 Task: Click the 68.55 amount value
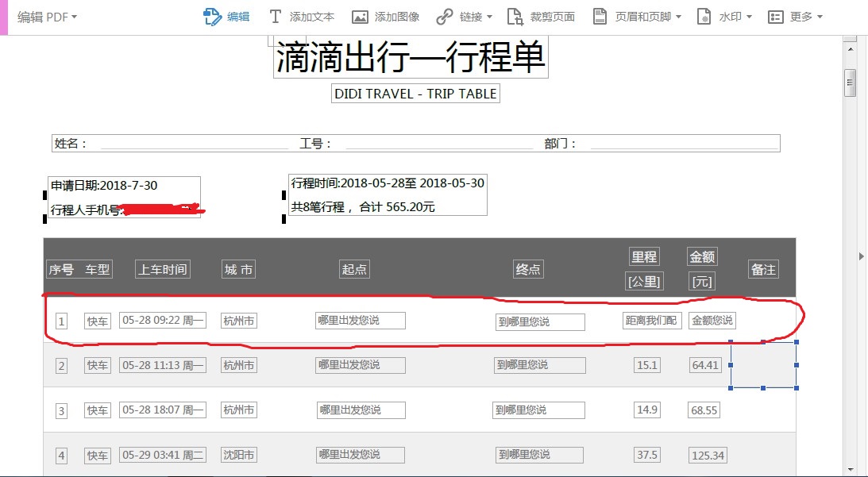tap(704, 410)
